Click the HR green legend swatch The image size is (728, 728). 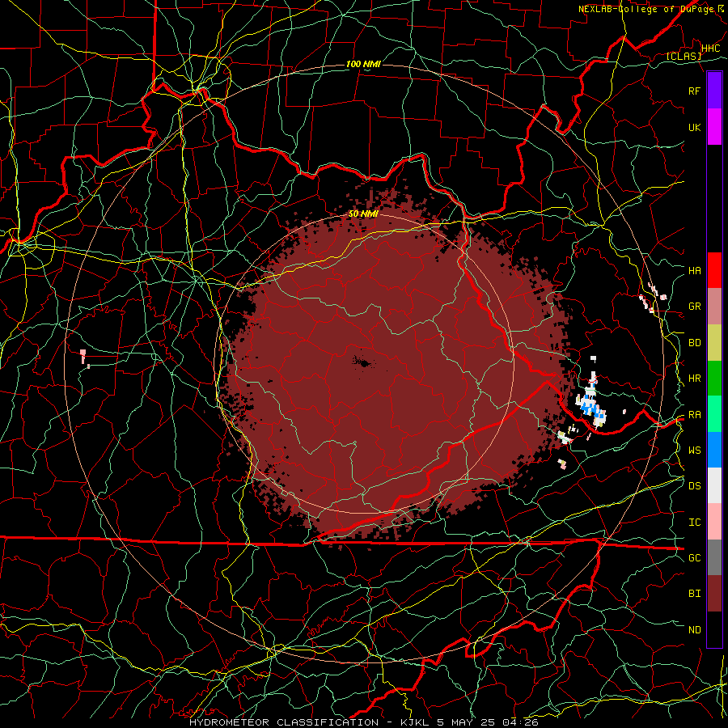tap(714, 378)
